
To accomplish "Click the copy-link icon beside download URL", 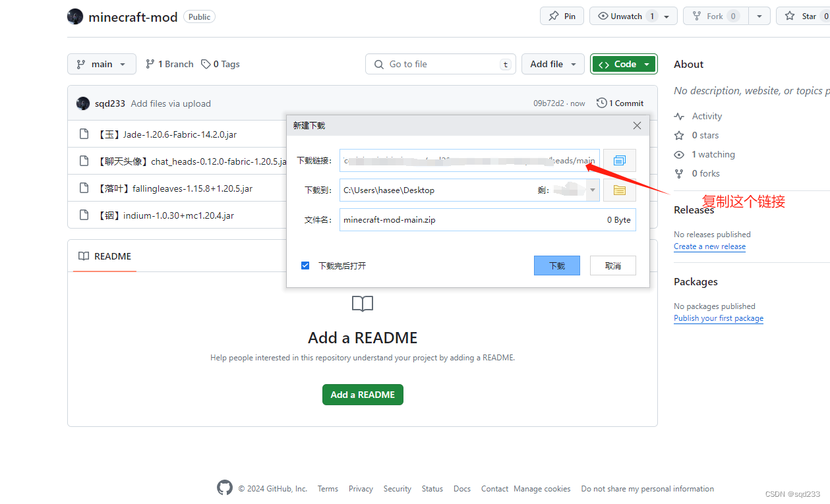I will click(x=620, y=161).
